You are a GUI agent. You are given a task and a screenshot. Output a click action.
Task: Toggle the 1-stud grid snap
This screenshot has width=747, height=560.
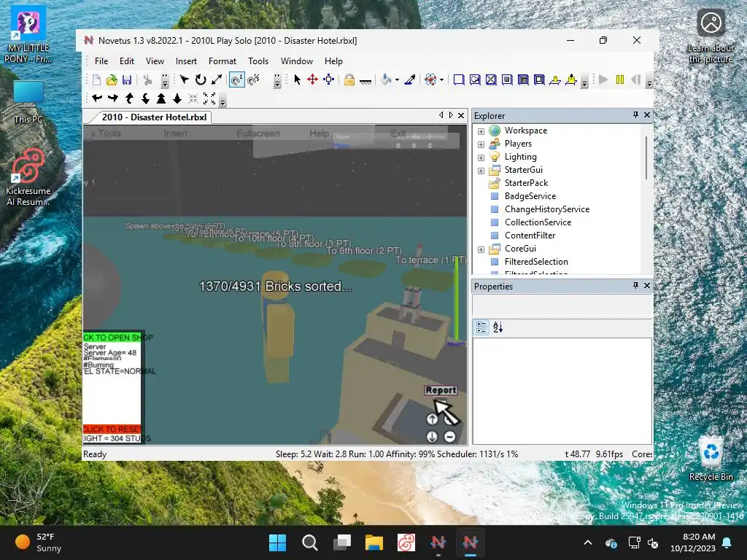[237, 79]
